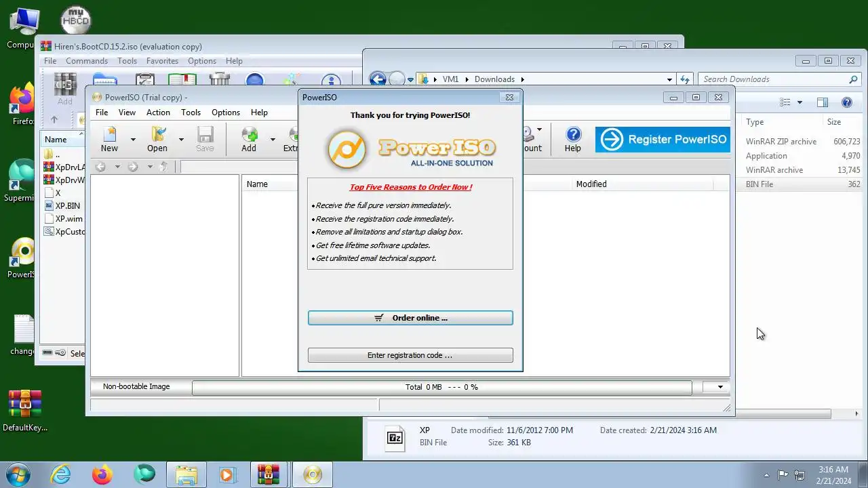Click the Firefox icon on the taskbar
Viewport: 868px width, 488px height.
(102, 474)
